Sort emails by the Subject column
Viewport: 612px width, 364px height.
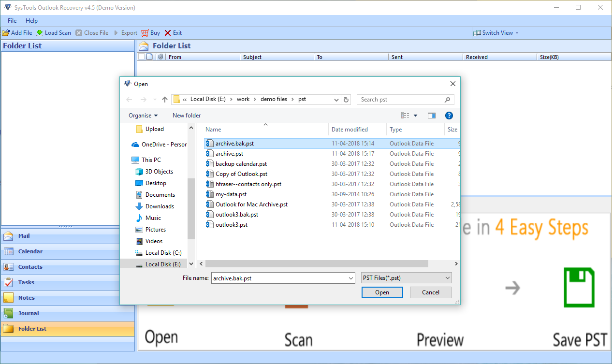coord(277,57)
